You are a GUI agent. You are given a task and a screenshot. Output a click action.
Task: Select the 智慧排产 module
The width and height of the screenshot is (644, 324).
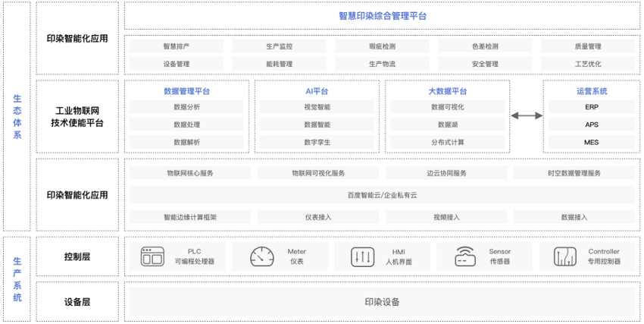(x=176, y=46)
